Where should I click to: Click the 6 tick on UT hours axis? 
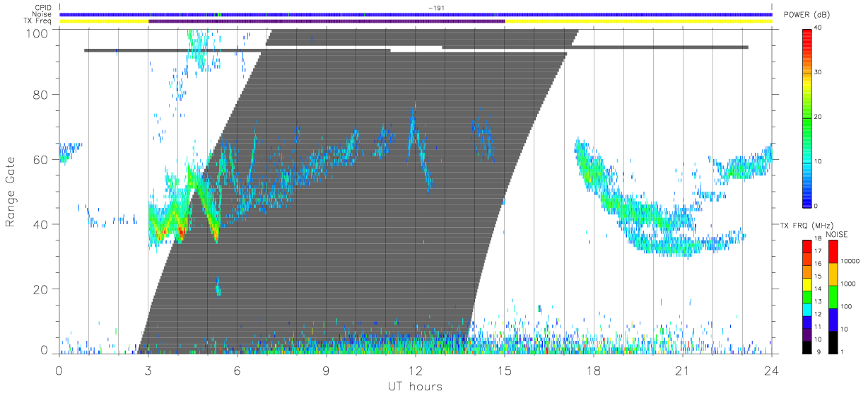(237, 370)
